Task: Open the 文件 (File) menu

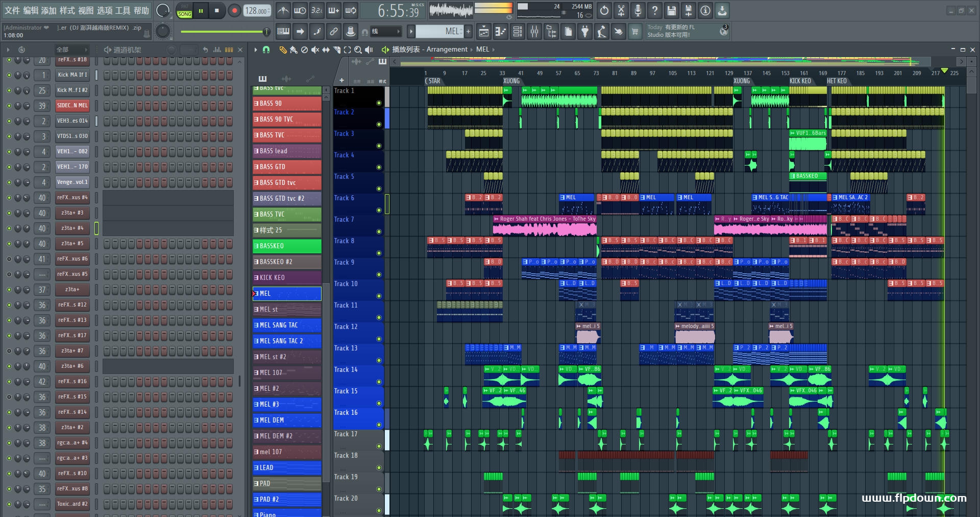Action: pos(12,10)
